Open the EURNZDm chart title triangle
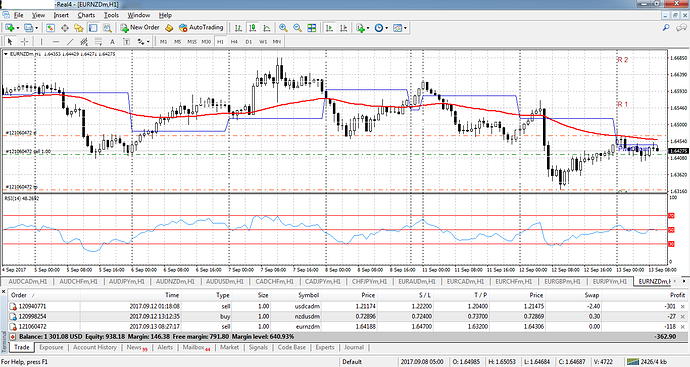 [x=6, y=54]
